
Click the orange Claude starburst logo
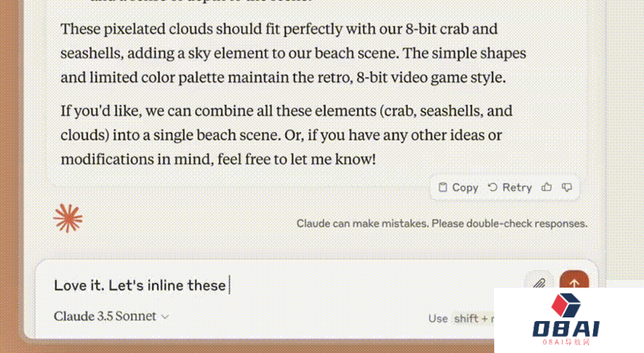click(68, 218)
